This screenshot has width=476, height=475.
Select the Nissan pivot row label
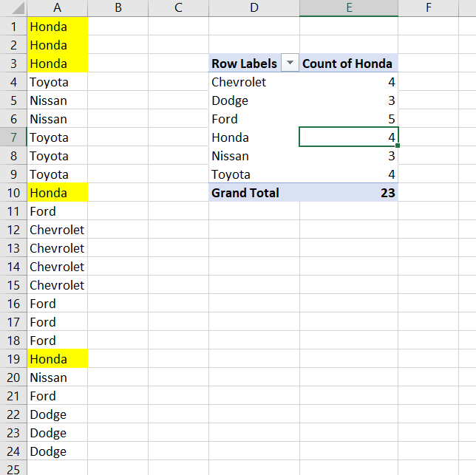click(x=254, y=156)
